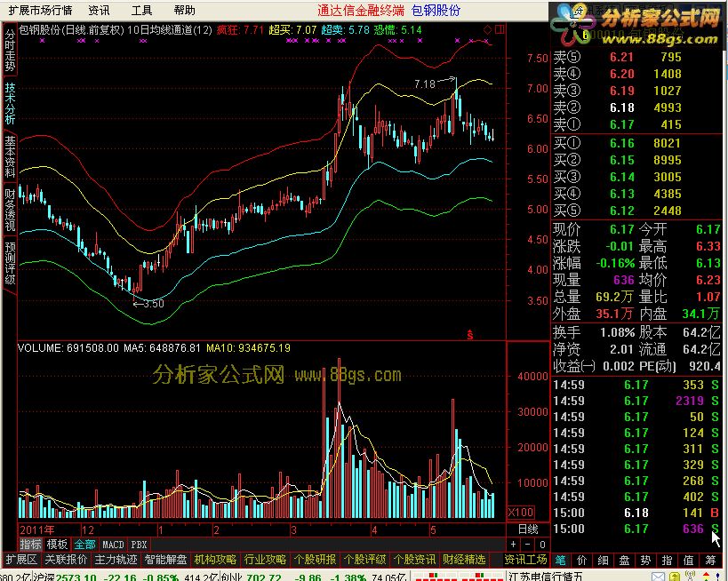Viewport: 728px width, 581px height.
Task: Click 创业 index value 702.72
Action: (x=263, y=577)
